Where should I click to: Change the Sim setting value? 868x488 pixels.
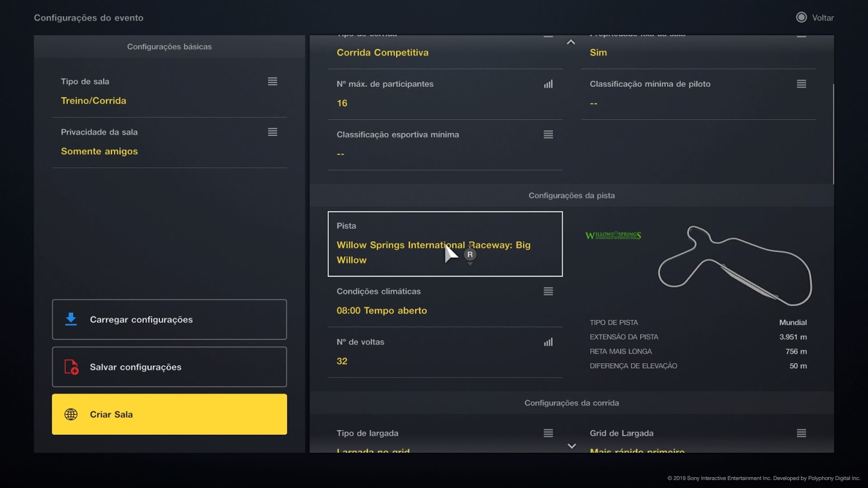pyautogui.click(x=698, y=52)
